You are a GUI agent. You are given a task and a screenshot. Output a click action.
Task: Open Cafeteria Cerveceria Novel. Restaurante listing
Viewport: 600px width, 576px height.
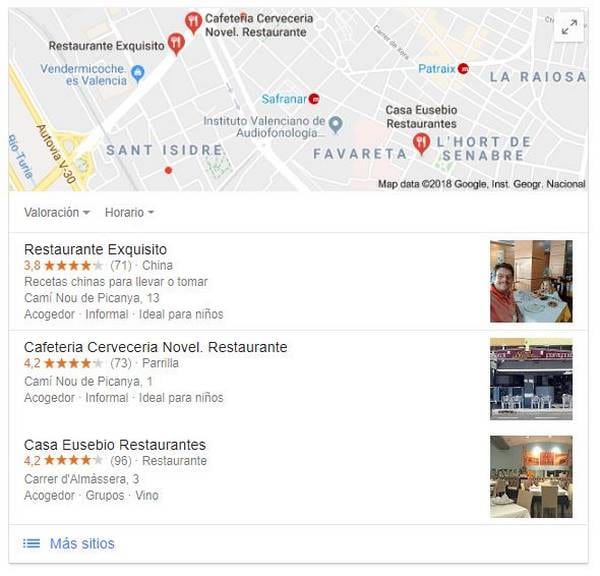click(155, 347)
